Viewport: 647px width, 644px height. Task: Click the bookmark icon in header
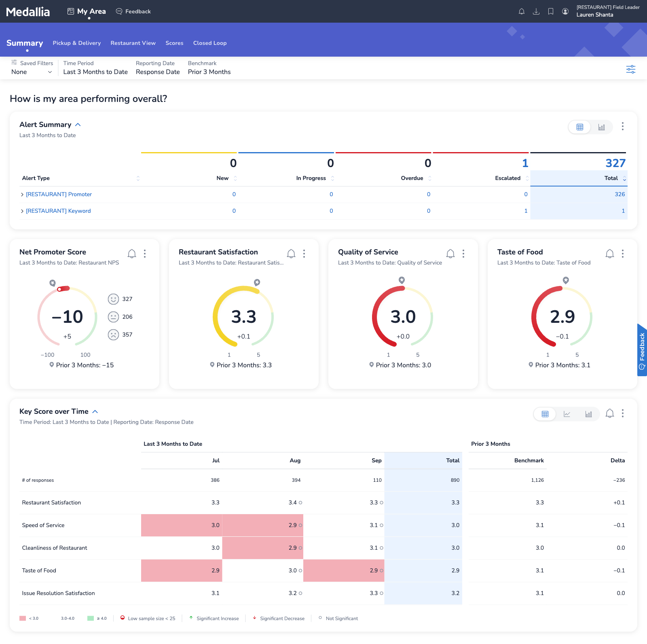coord(551,11)
